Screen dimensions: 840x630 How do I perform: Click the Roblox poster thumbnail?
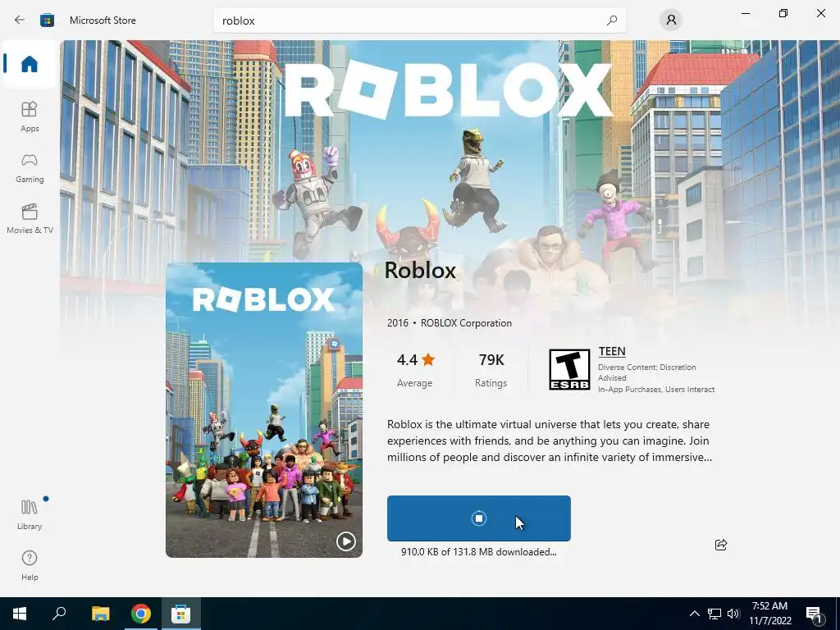264,410
